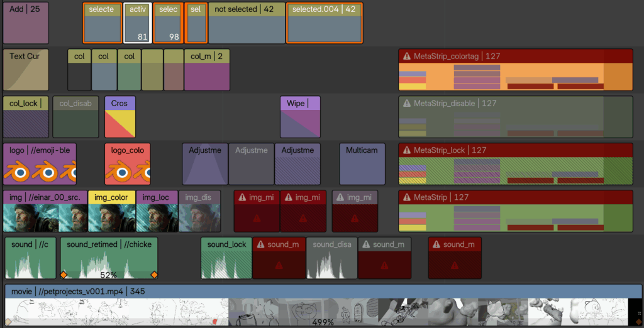Click left orange keyframe diamond on sound_retimed

pyautogui.click(x=64, y=275)
